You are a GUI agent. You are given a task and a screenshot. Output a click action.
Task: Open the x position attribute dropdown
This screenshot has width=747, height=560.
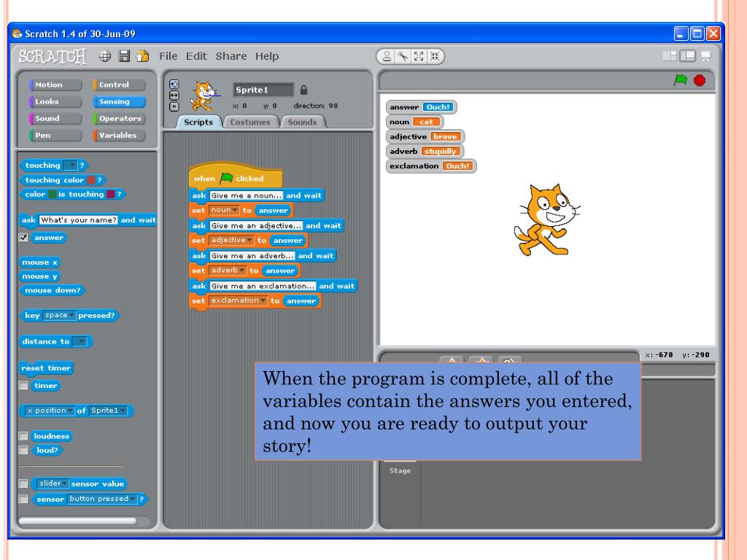click(x=50, y=411)
